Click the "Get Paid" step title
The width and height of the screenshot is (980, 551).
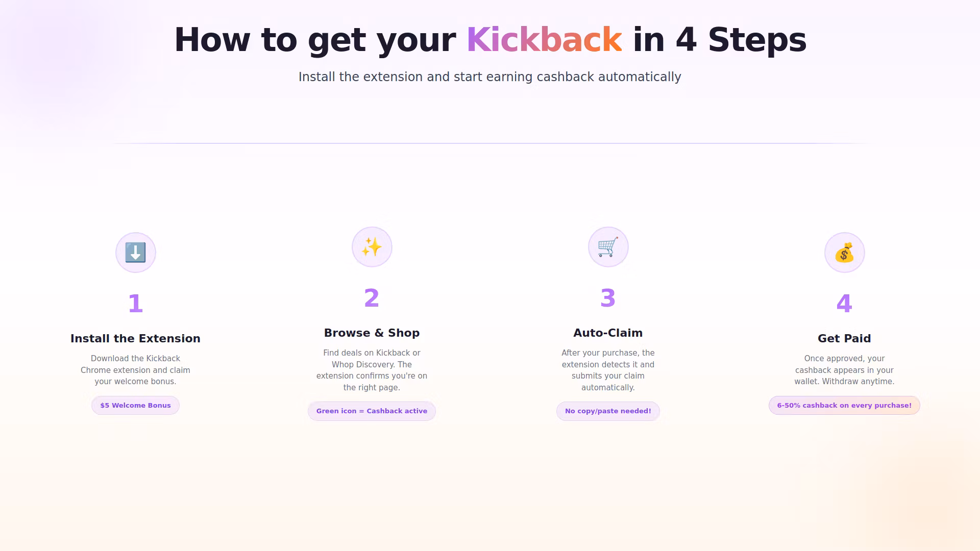tap(844, 339)
